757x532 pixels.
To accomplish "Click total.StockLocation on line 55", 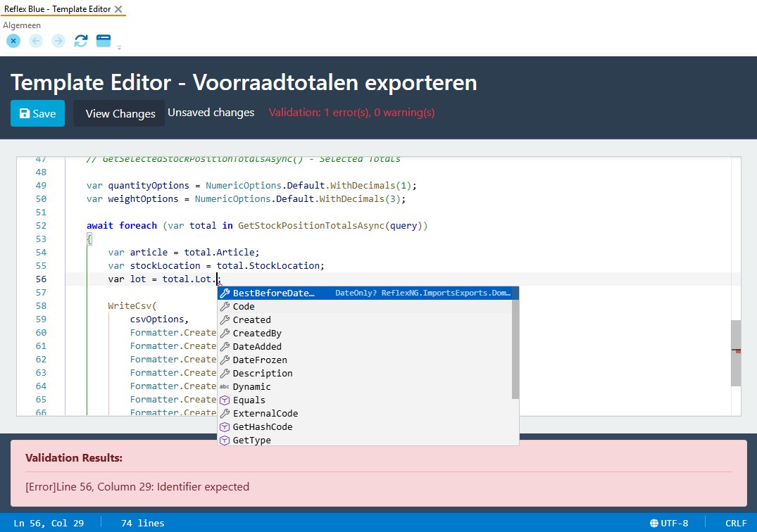I will point(270,266).
